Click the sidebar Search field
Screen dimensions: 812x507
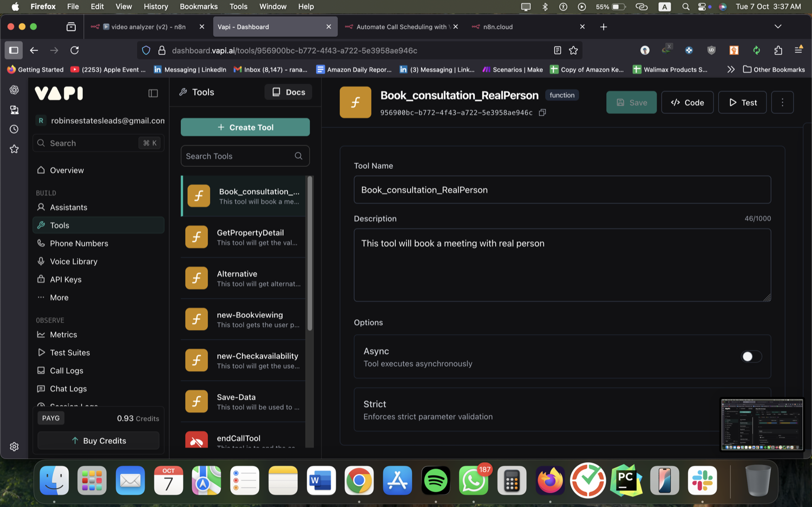99,143
